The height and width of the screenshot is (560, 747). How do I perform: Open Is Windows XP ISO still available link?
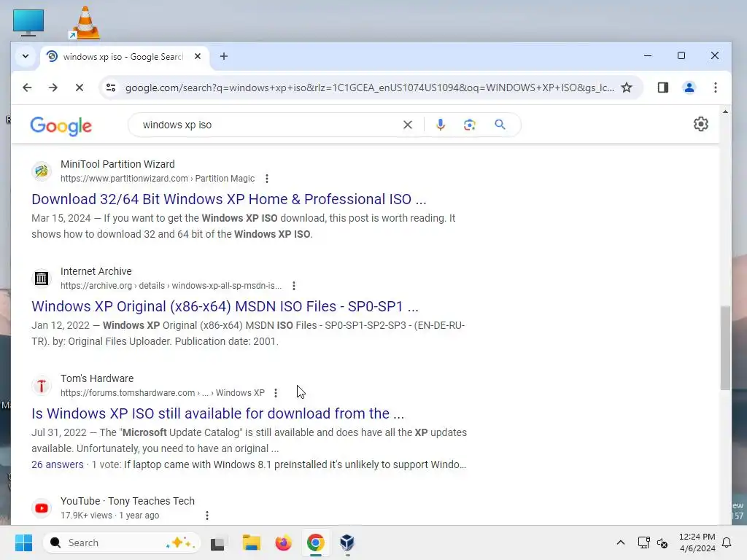point(217,413)
